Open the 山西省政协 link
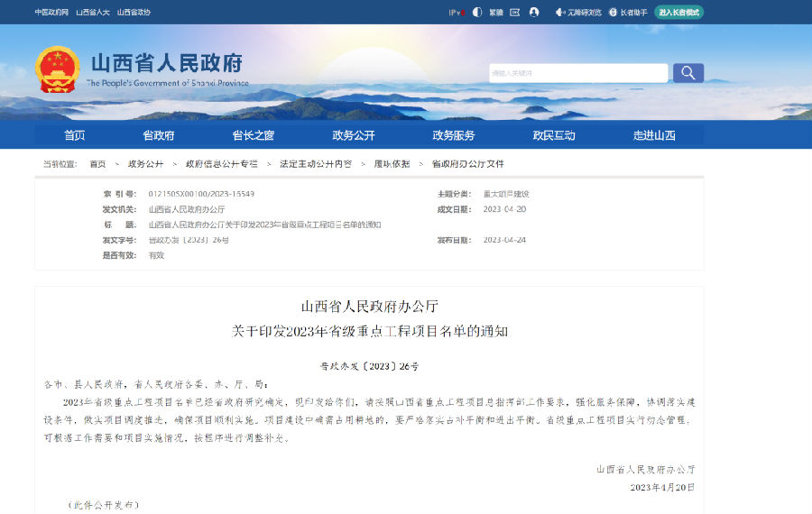This screenshot has height=514, width=812. click(x=134, y=12)
